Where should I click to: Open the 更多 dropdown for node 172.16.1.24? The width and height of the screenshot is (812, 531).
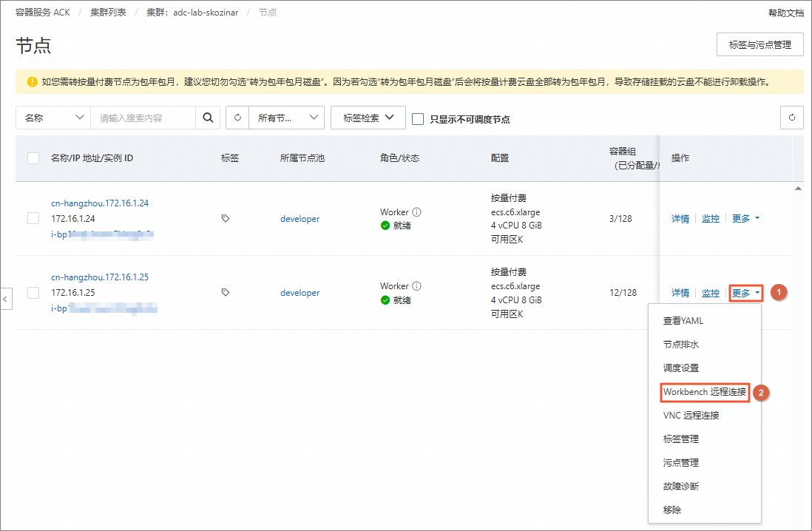tap(745, 218)
